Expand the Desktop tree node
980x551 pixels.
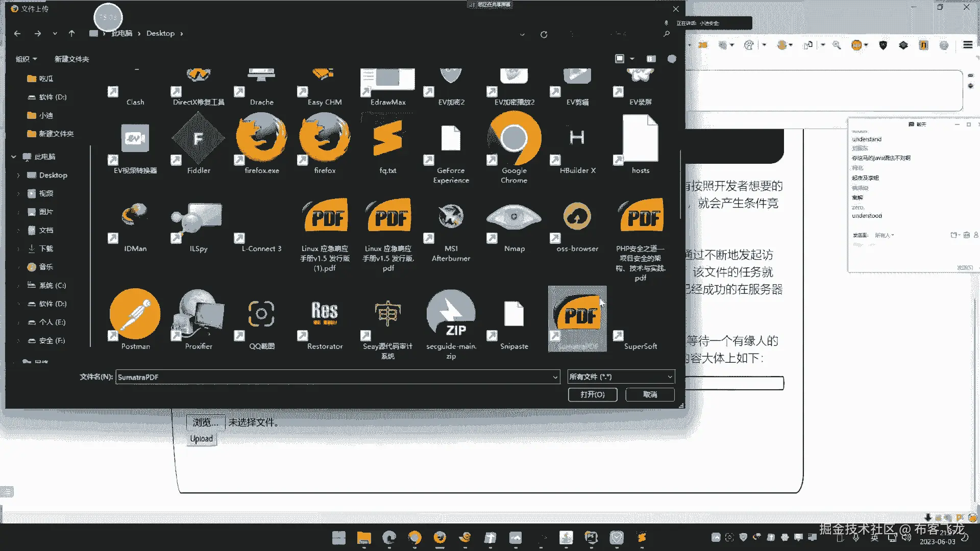click(18, 176)
